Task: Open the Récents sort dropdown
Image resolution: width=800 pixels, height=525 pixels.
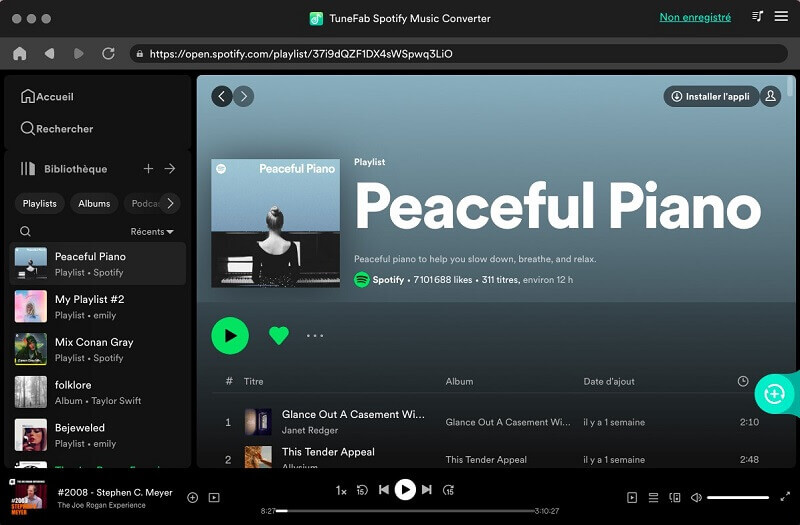Action: [x=152, y=232]
